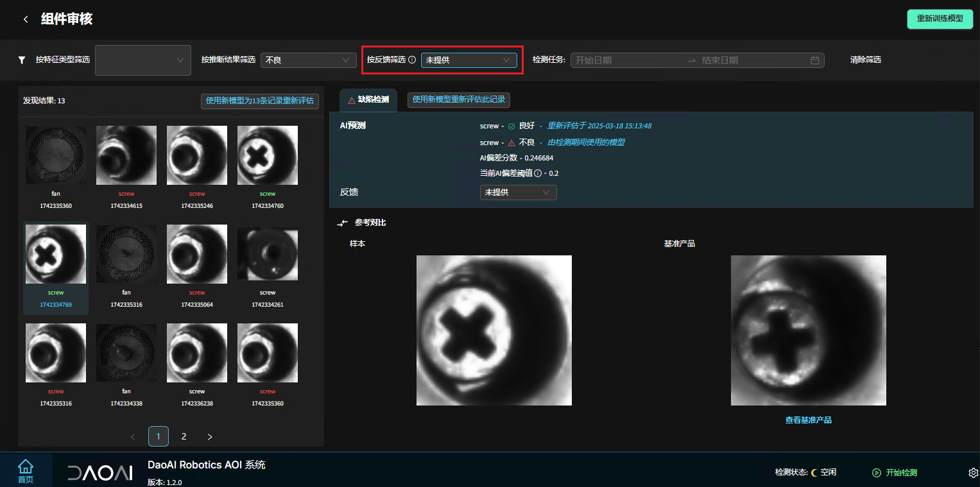Select page 2 in pagination
The height and width of the screenshot is (487, 980).
pyautogui.click(x=184, y=436)
